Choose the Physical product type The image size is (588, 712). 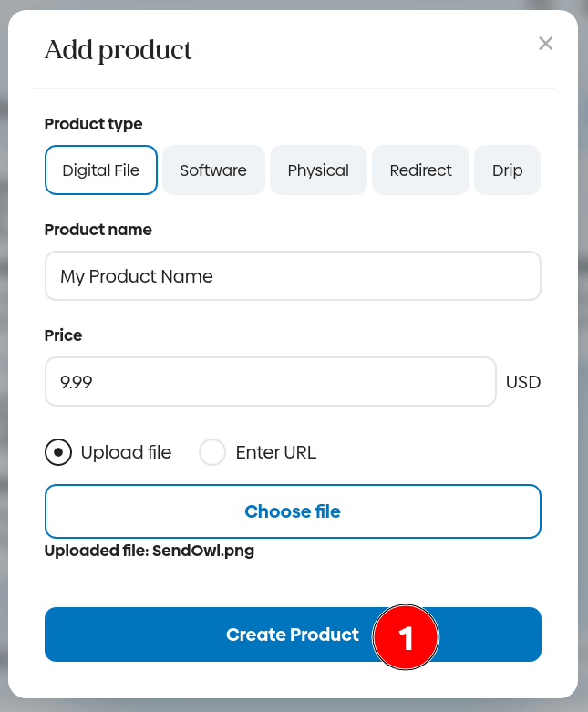(x=318, y=170)
